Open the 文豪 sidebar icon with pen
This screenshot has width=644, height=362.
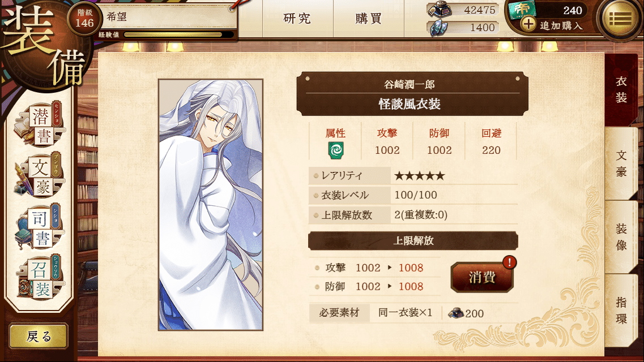38,176
